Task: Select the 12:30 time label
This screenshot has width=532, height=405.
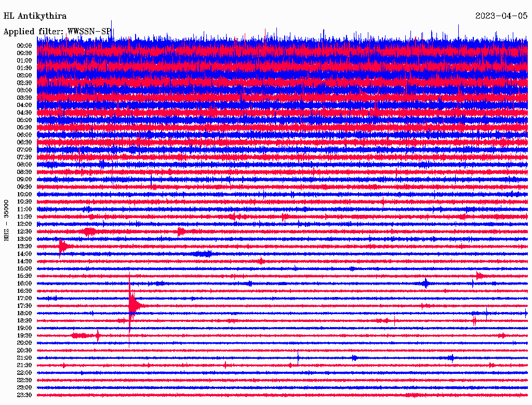Action: pyautogui.click(x=24, y=232)
